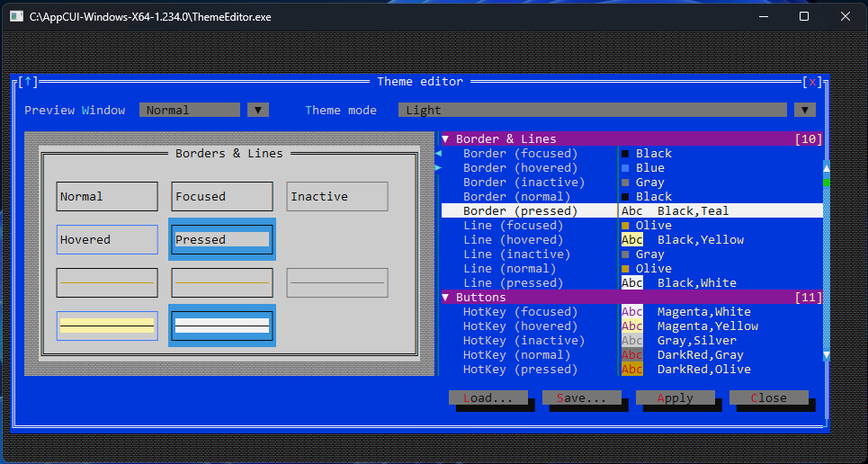Viewport: 868px width, 464px height.
Task: Select the Border (inactive) property row
Action: [x=632, y=183]
